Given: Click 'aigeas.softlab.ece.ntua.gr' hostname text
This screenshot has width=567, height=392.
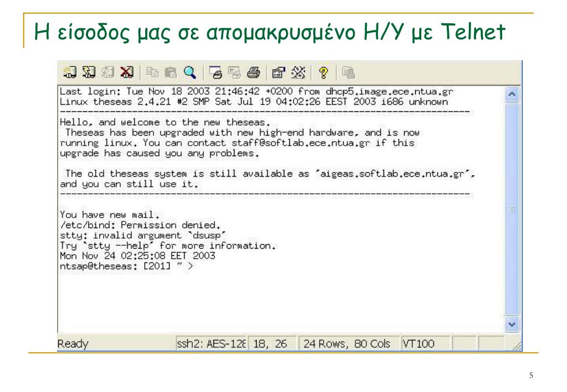Looking at the screenshot, I should coord(392,174).
